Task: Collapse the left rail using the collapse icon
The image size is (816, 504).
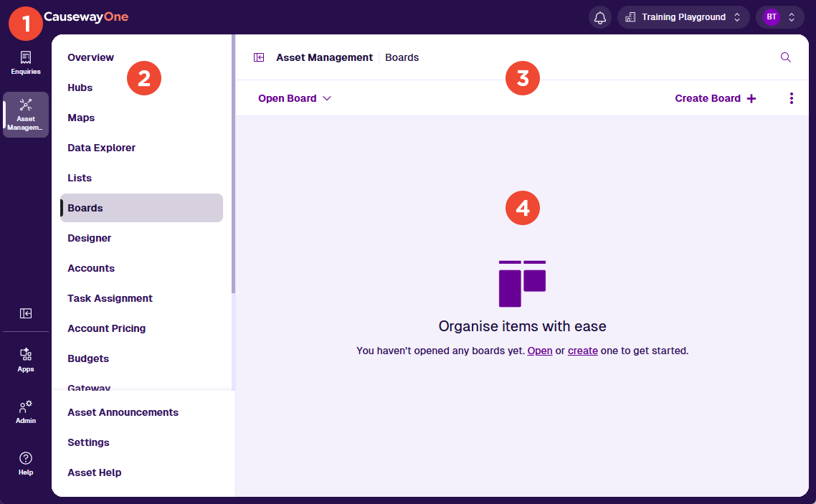Action: pos(26,313)
